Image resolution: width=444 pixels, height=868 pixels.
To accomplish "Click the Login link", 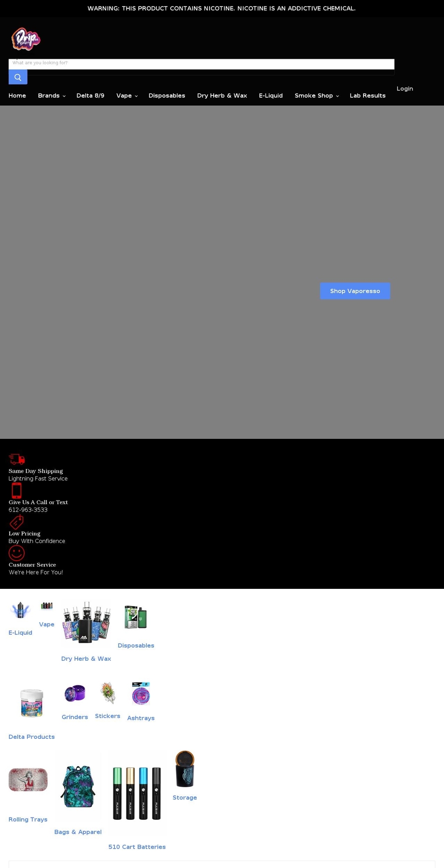I will pos(405,88).
